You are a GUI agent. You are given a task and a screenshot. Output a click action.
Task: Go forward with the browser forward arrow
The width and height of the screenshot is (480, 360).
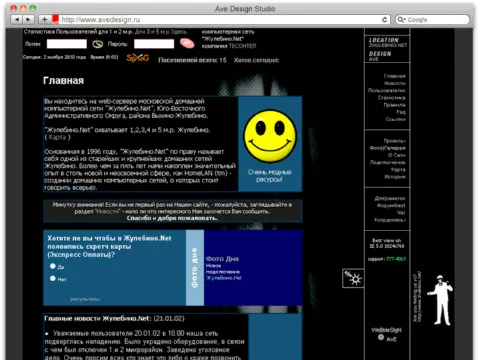[28, 20]
